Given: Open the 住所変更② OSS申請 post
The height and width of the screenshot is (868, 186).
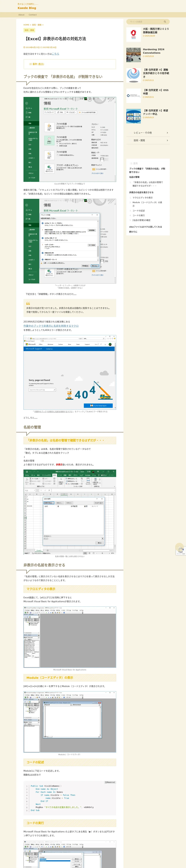Looking at the screenshot, I should [156, 92].
